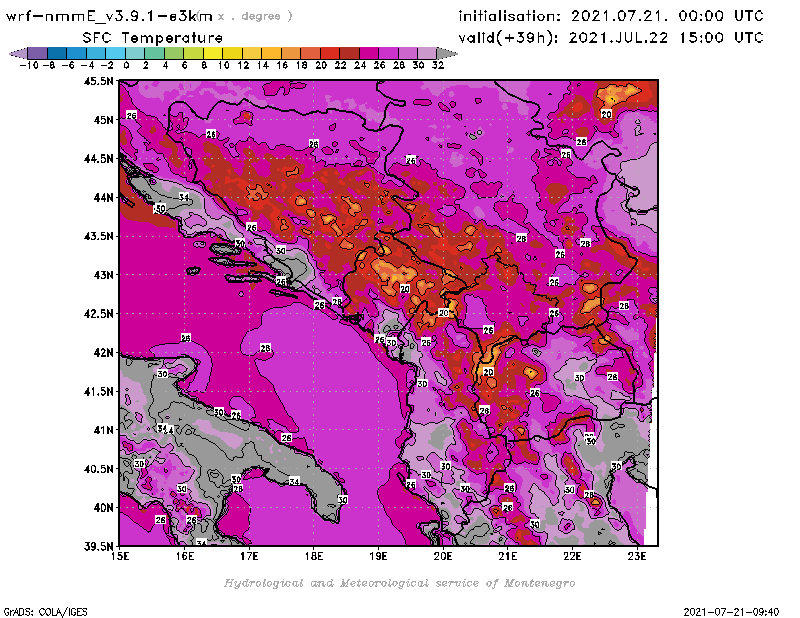
Task: Click the 39.5N latitude axis label
Action: [98, 547]
